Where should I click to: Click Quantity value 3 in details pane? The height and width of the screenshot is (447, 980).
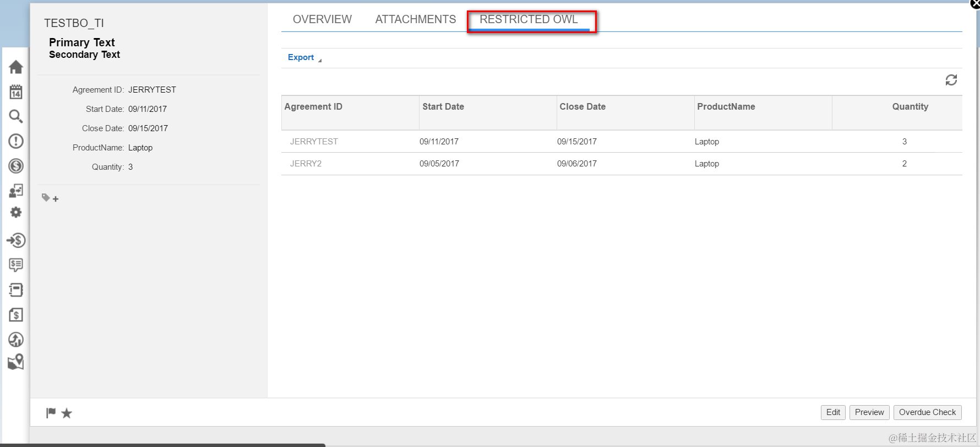pyautogui.click(x=130, y=167)
